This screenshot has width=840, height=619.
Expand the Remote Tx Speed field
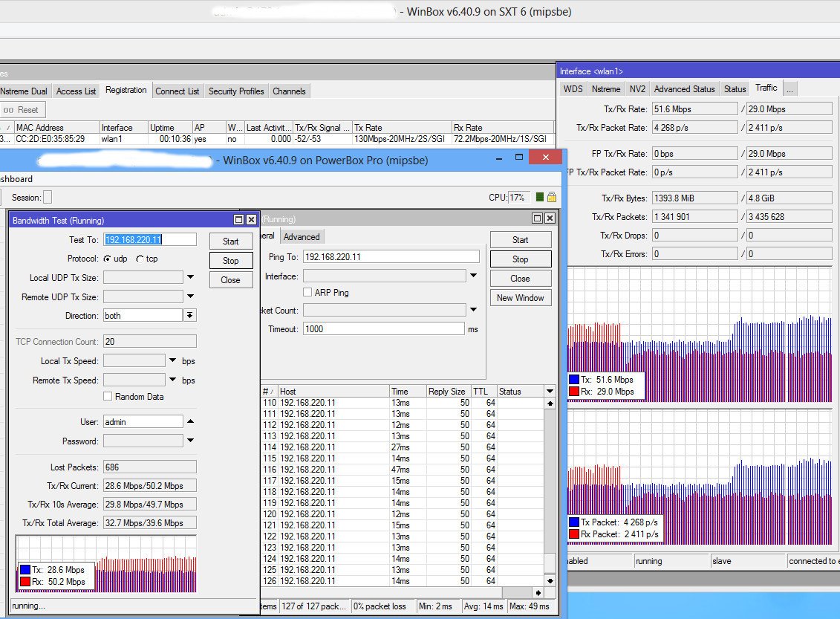(x=172, y=380)
